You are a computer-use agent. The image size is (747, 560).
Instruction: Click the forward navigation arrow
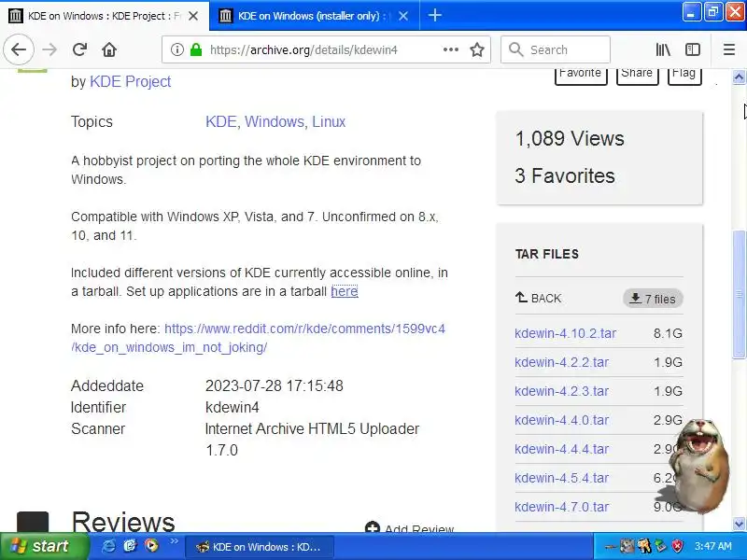49,49
